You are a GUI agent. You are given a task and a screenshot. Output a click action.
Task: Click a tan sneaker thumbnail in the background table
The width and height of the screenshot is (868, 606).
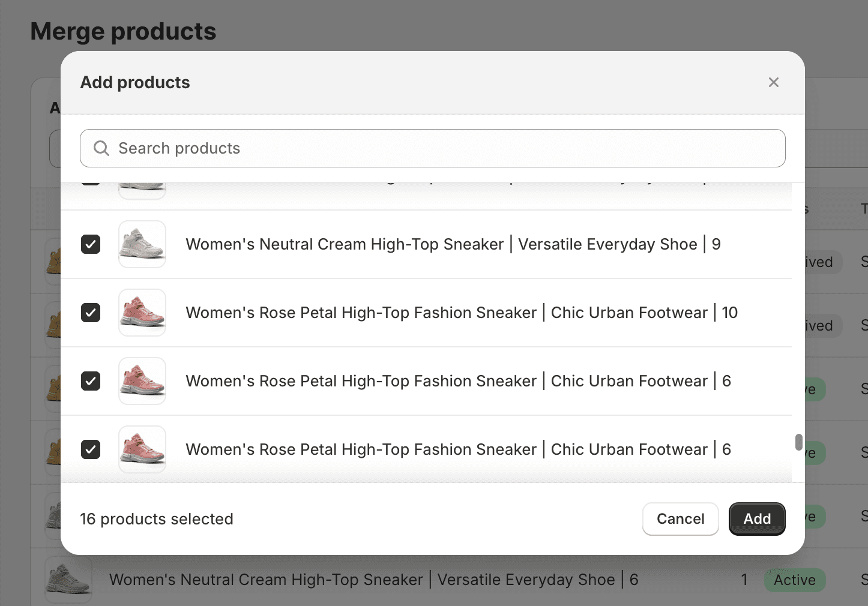(53, 262)
